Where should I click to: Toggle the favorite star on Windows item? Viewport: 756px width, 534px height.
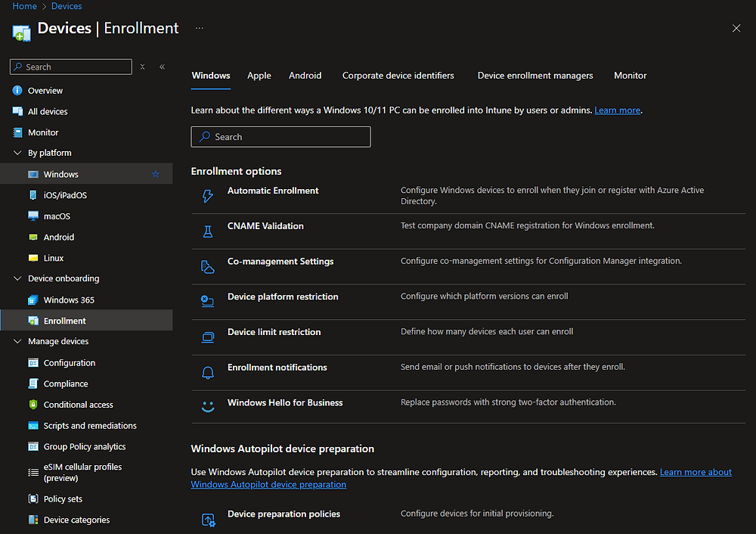pos(155,174)
